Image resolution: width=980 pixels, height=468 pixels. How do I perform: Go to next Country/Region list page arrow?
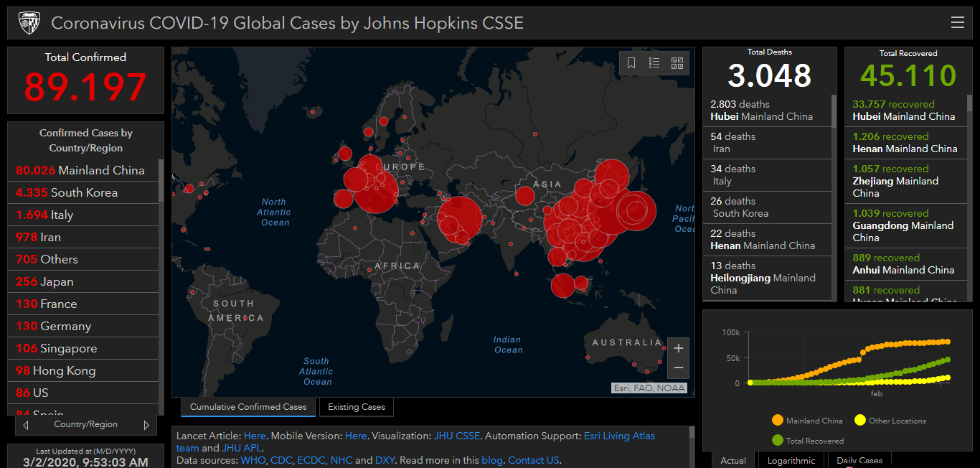pos(146,425)
